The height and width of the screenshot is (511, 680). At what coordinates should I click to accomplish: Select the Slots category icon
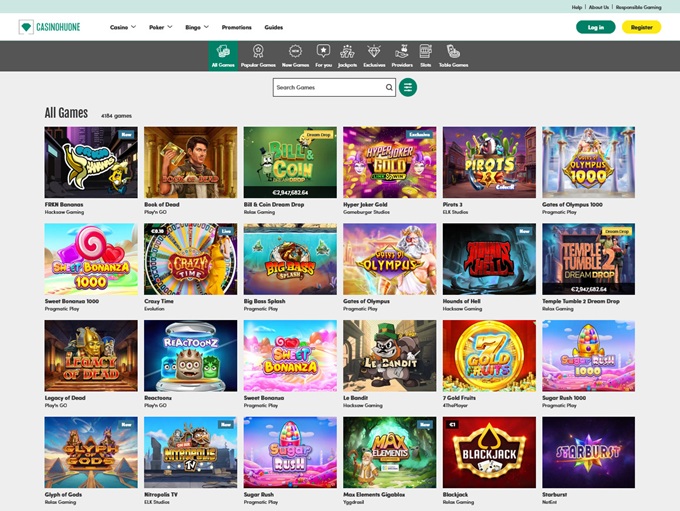click(426, 54)
